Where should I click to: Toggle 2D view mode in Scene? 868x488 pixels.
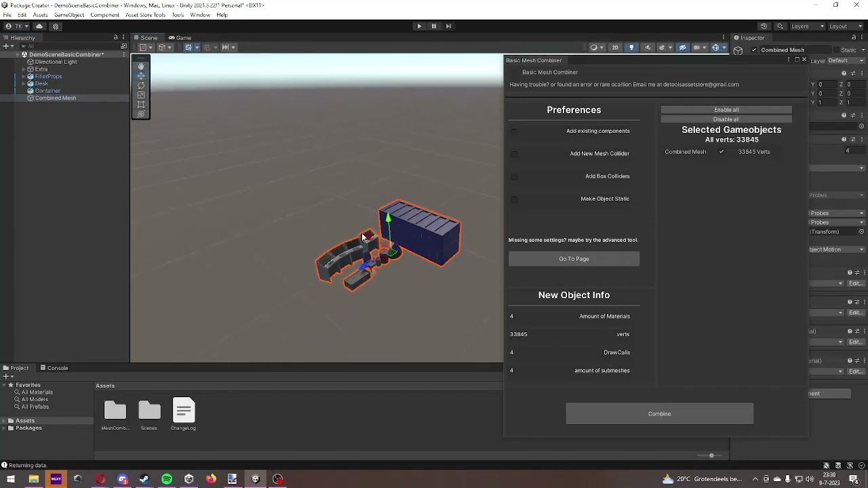pos(615,47)
